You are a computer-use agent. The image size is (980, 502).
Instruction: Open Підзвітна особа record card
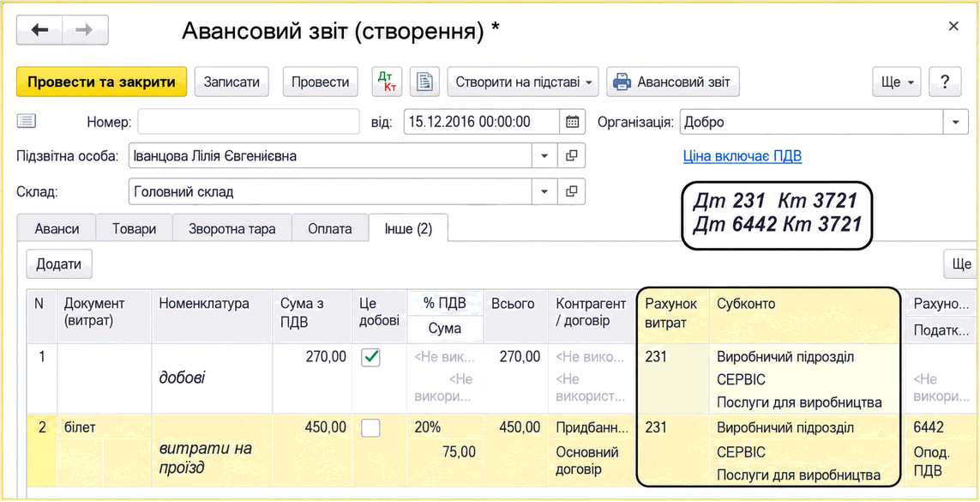(x=571, y=155)
